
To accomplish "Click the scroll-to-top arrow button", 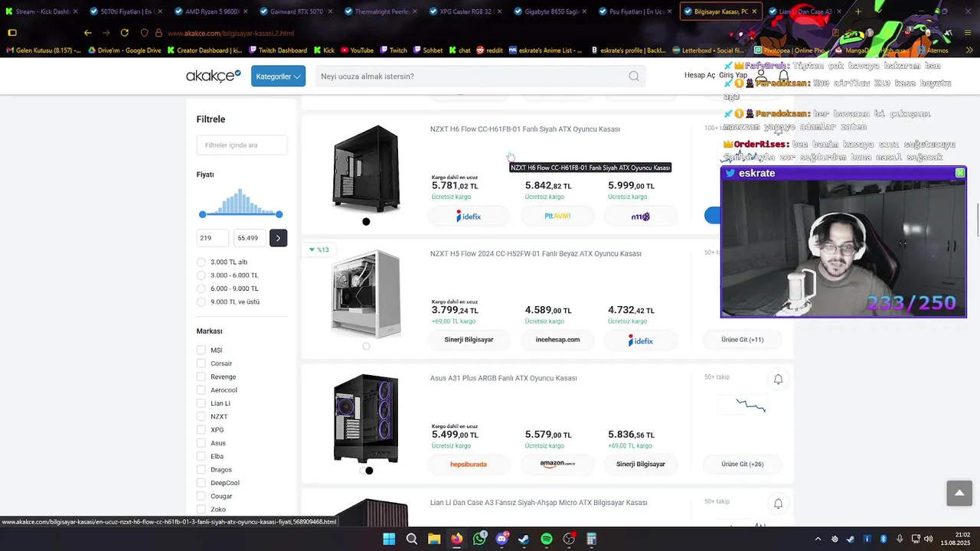I will [x=959, y=494].
